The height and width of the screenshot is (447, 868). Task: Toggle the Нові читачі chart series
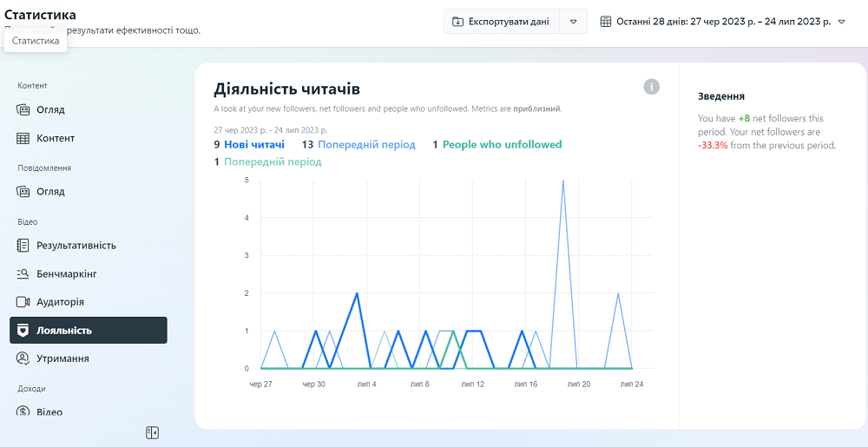pos(253,145)
